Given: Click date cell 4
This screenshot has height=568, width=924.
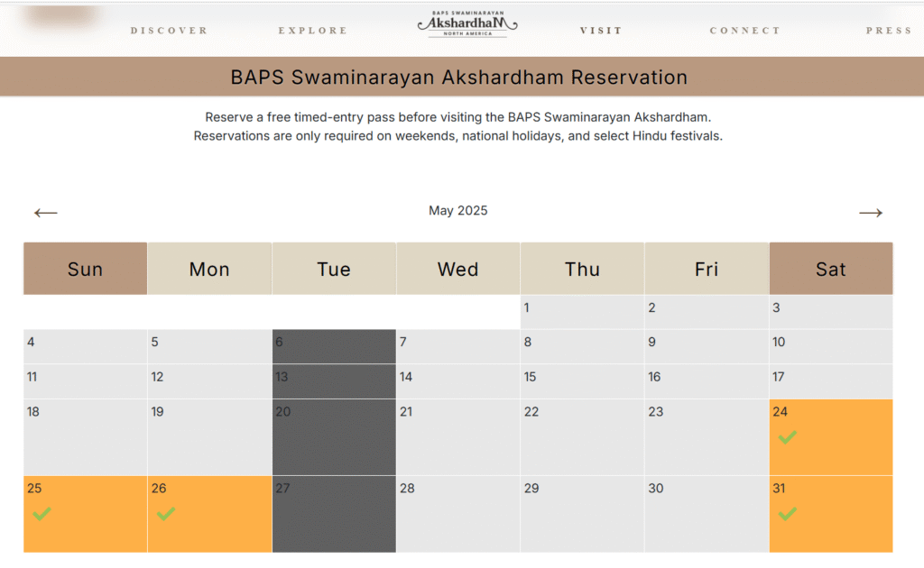Looking at the screenshot, I should (86, 346).
